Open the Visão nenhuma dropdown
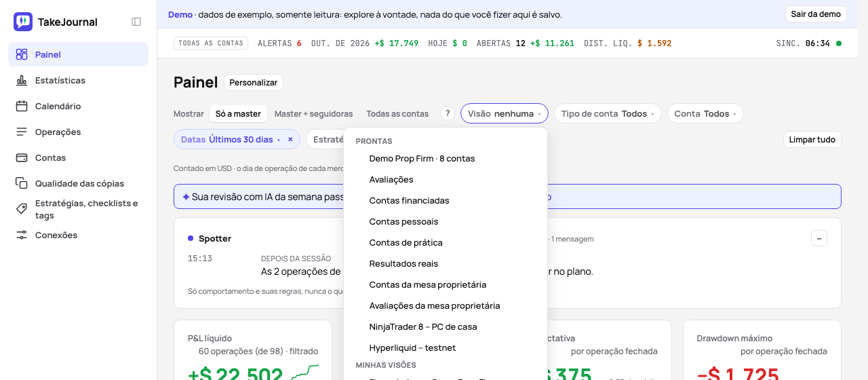868x380 pixels. [505, 113]
